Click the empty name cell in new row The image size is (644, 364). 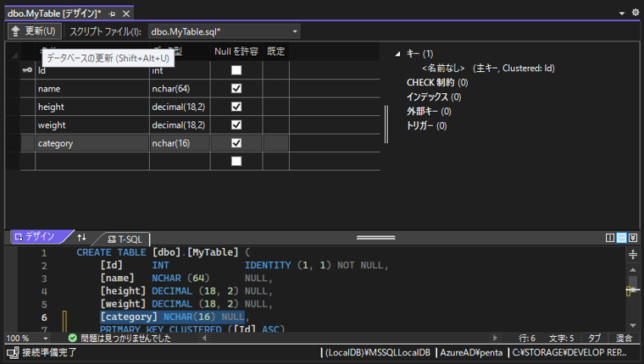[92, 162]
